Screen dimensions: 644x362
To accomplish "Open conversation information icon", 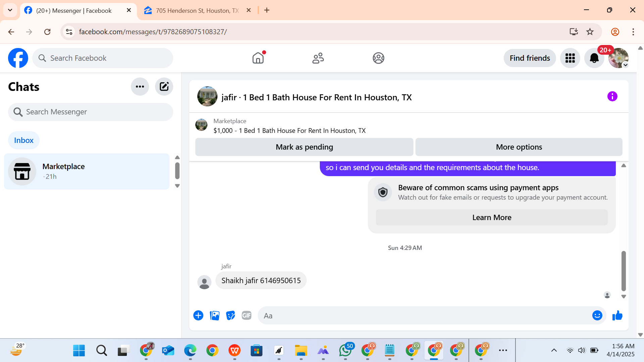I will [612, 97].
